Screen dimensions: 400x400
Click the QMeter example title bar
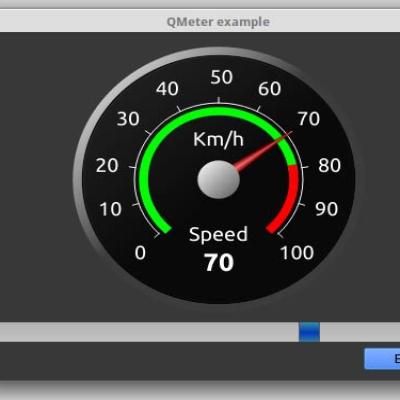[200, 22]
